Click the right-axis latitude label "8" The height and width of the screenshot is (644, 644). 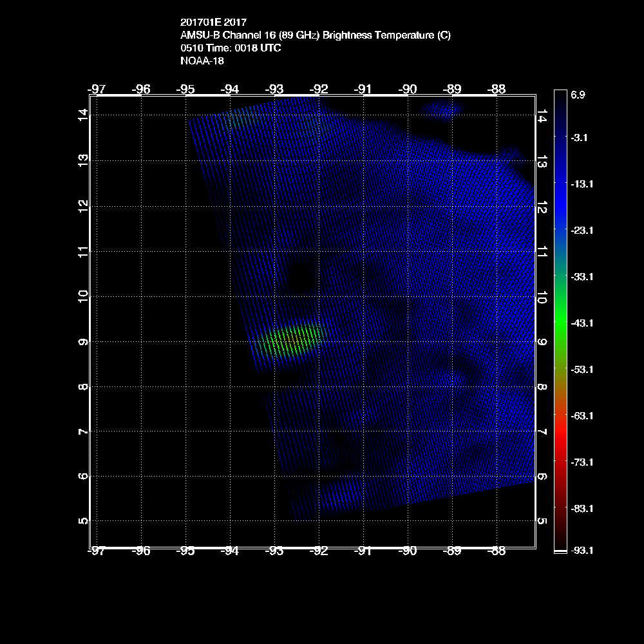(x=542, y=387)
